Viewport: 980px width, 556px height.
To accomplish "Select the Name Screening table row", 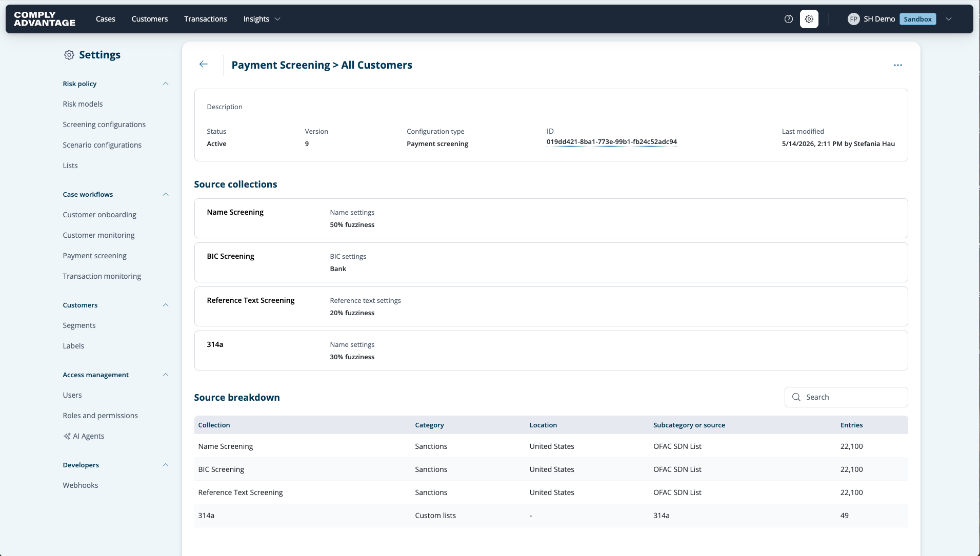I will pos(551,446).
